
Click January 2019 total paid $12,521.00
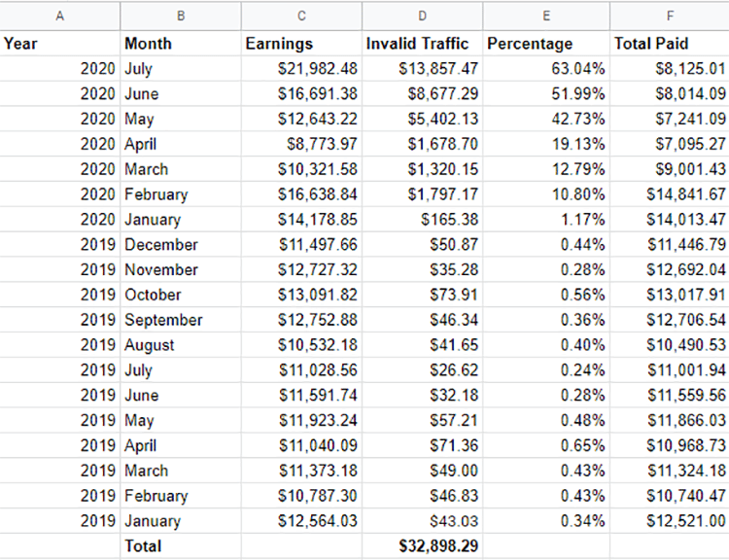669,521
